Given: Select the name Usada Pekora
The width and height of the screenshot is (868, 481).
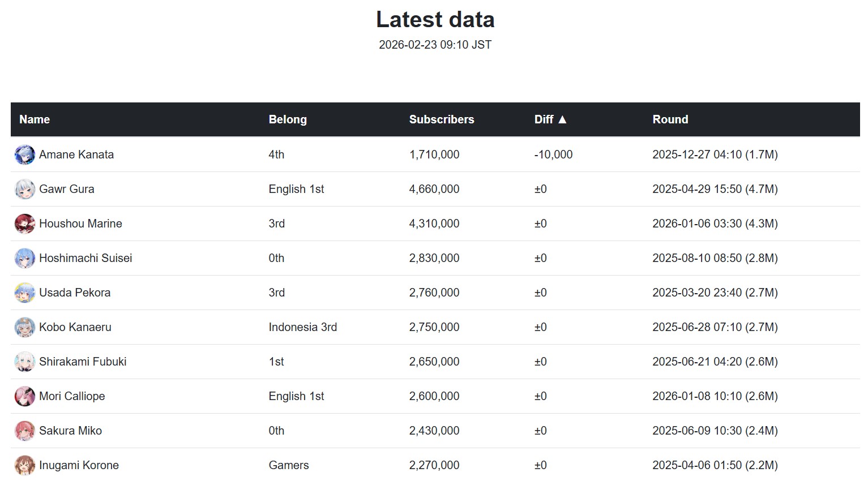Looking at the screenshot, I should (x=75, y=293).
